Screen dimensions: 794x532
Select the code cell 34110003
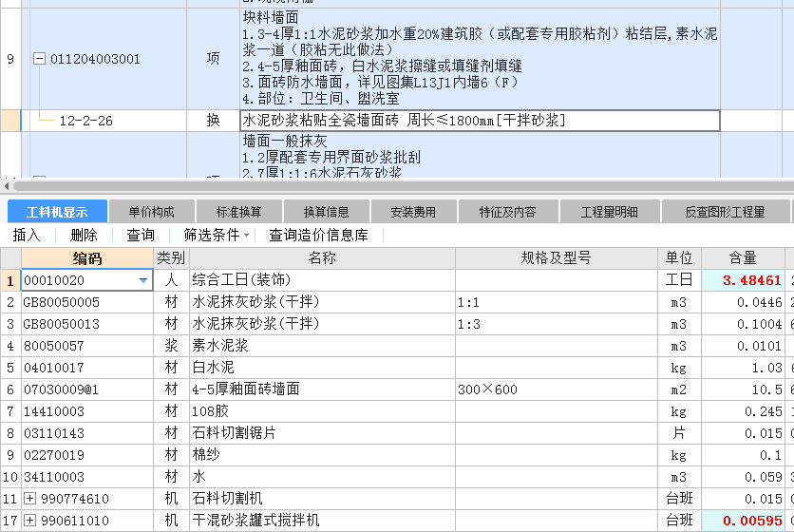tap(87, 477)
